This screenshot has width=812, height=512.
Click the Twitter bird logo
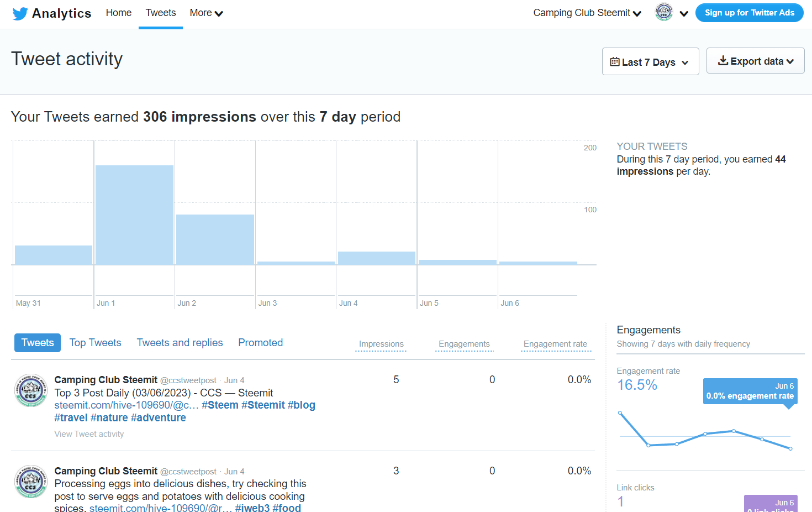[20, 13]
